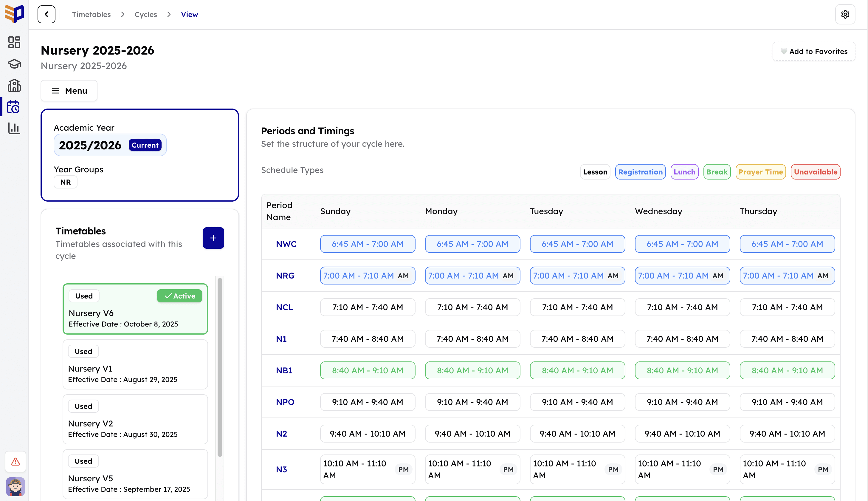The width and height of the screenshot is (868, 501).
Task: Click Thursday NWC 6:45 AM - 7:00 AM slot
Action: tap(787, 244)
